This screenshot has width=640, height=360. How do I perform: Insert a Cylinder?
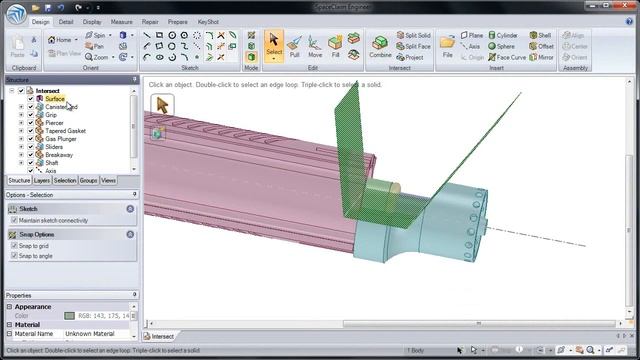(x=503, y=36)
